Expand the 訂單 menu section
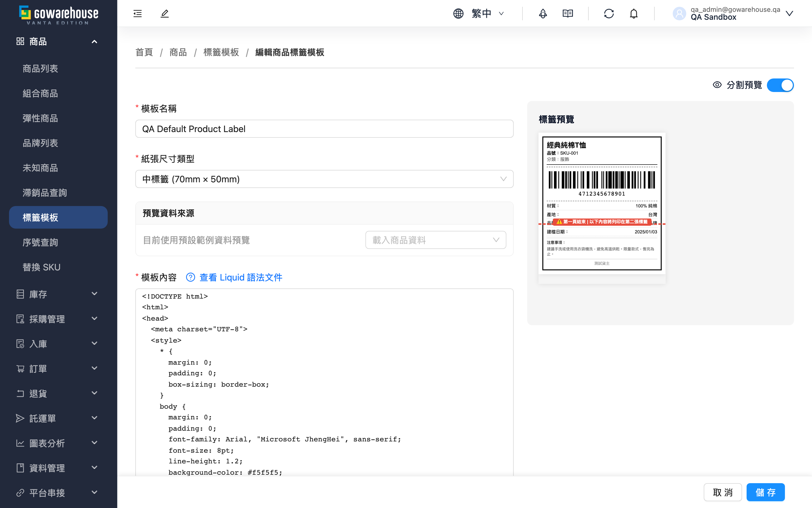 click(94, 368)
